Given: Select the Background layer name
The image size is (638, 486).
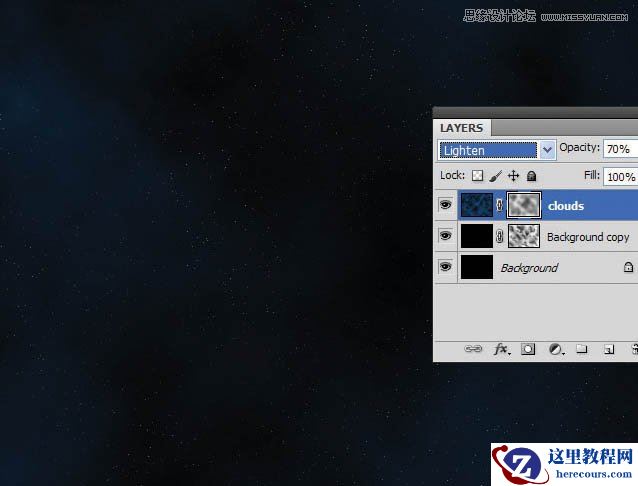Looking at the screenshot, I should coord(529,268).
